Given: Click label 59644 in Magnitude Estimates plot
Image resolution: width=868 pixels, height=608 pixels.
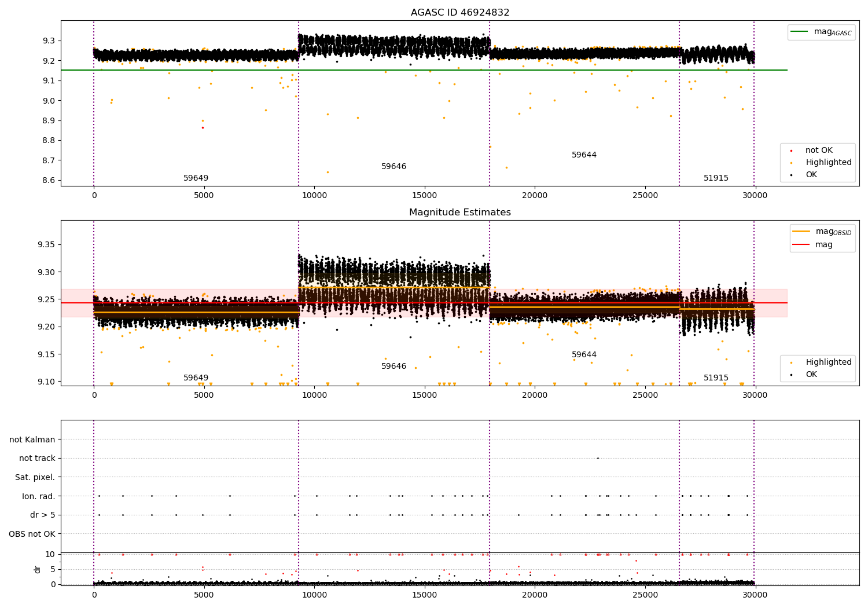Looking at the screenshot, I should [584, 355].
